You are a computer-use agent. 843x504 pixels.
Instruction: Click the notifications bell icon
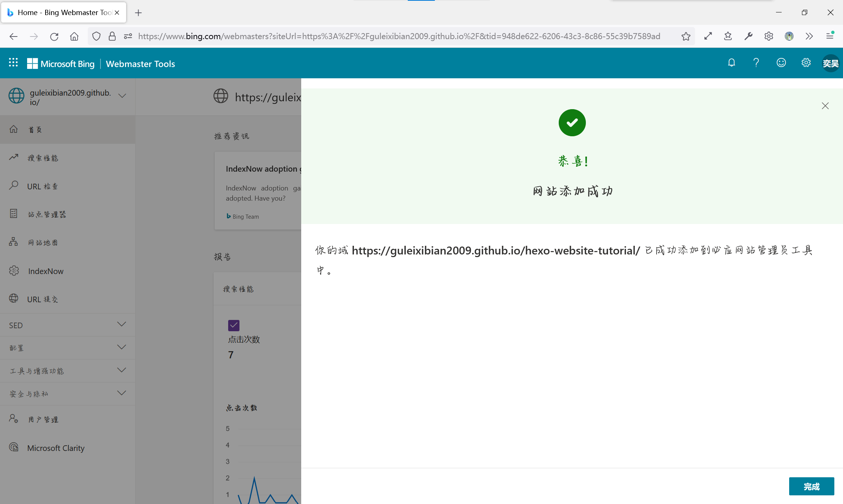[731, 63]
